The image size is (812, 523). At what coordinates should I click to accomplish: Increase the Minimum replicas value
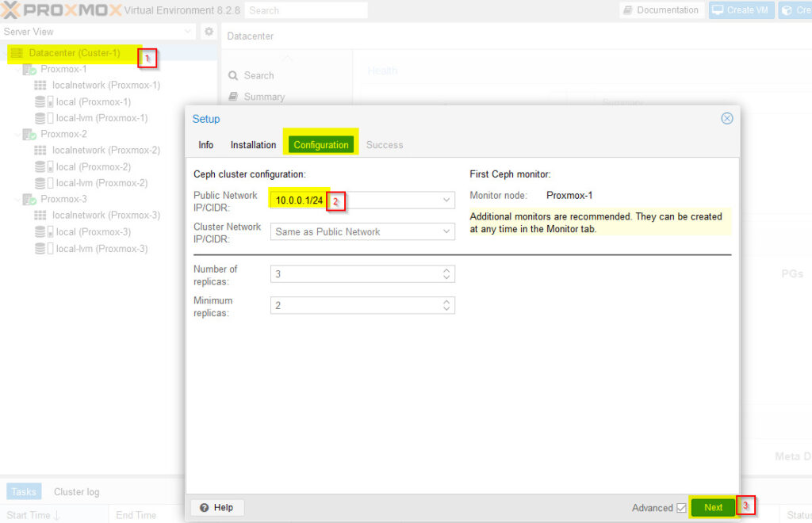point(446,302)
